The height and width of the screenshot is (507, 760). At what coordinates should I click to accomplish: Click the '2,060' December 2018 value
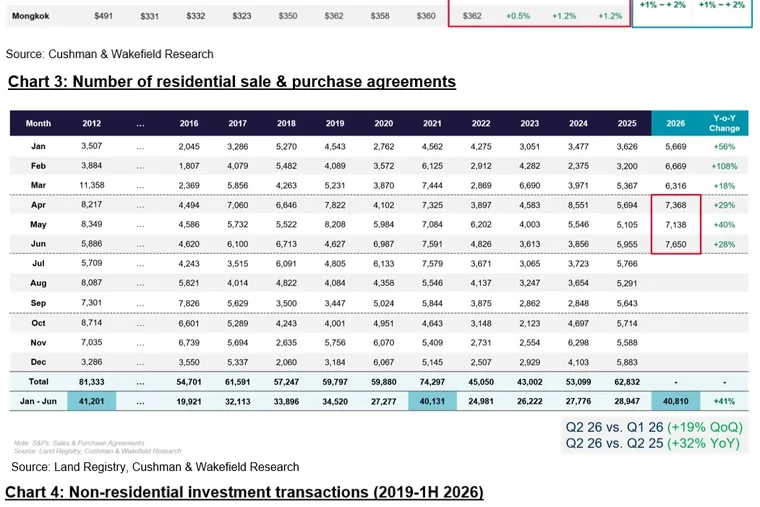tap(286, 362)
